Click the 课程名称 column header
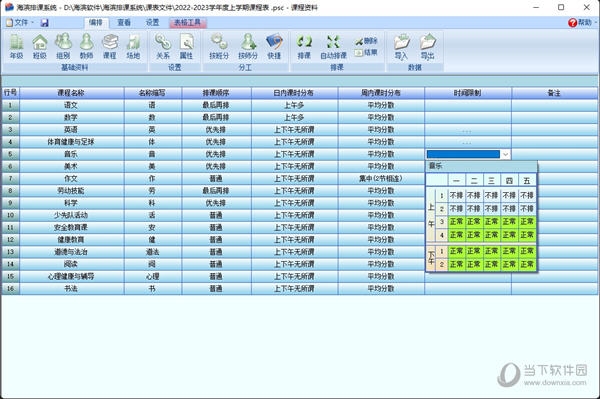Screen dimensions: 600x399 pyautogui.click(x=71, y=93)
